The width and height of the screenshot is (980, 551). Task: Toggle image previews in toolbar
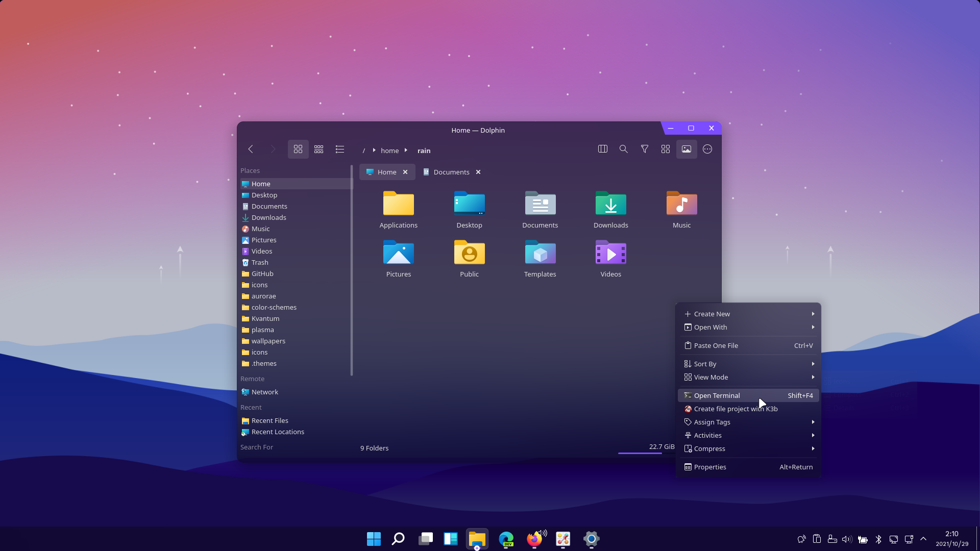click(687, 149)
